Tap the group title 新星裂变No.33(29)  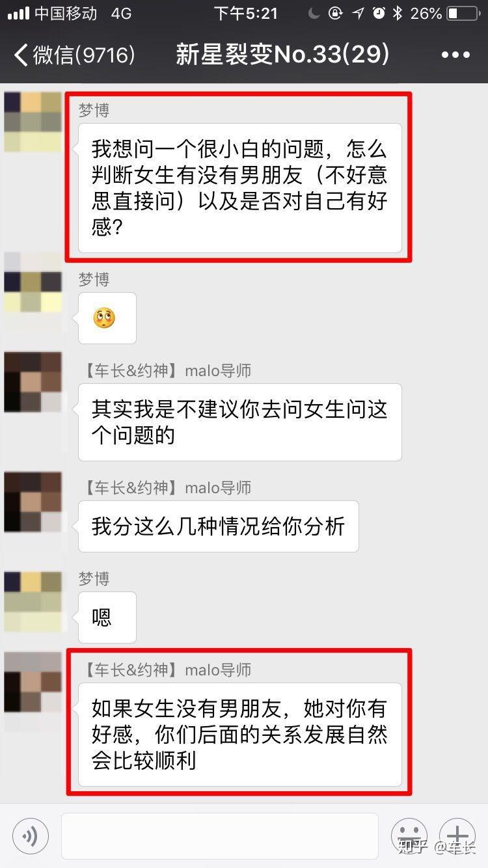pyautogui.click(x=282, y=55)
